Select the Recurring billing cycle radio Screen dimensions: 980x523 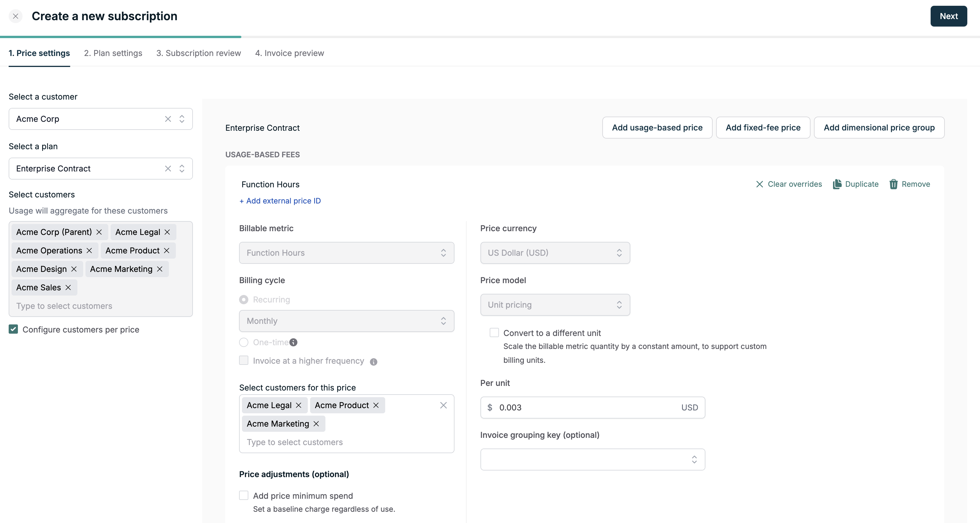(243, 299)
